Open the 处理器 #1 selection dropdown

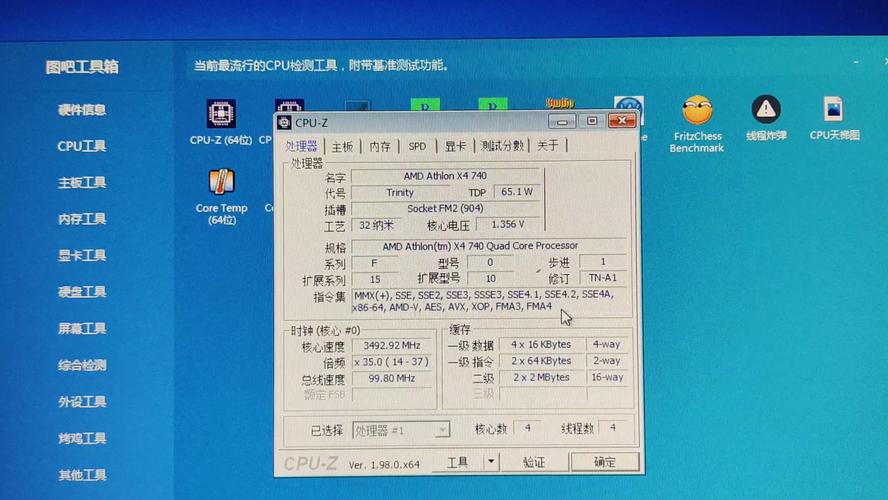[x=402, y=430]
